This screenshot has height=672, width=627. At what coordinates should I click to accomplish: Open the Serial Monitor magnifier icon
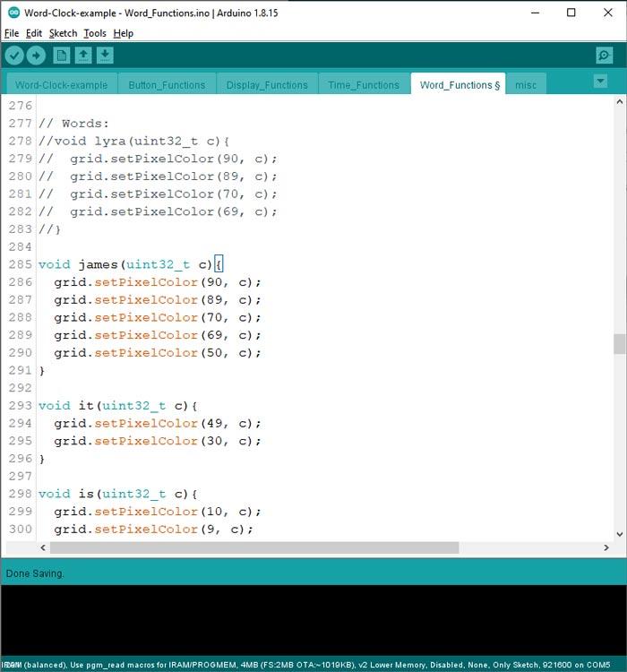604,56
